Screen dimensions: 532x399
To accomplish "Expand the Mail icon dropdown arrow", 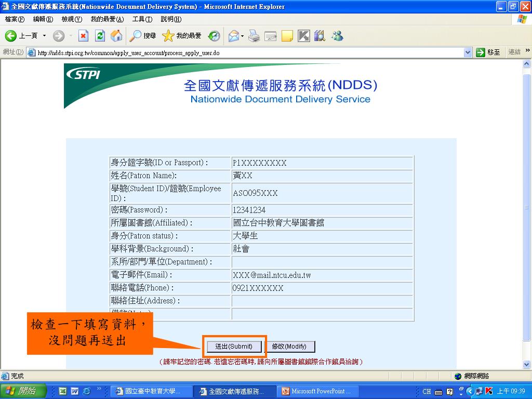I will (242, 36).
